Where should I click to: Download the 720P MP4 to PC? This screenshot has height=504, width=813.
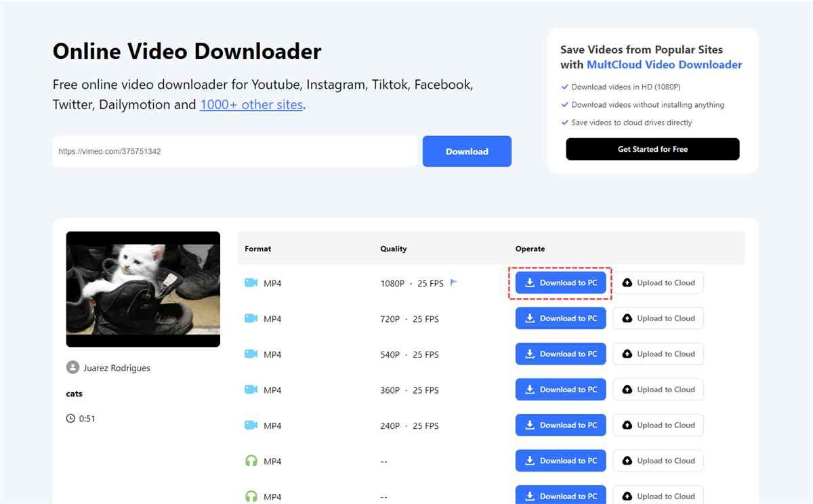click(x=561, y=318)
